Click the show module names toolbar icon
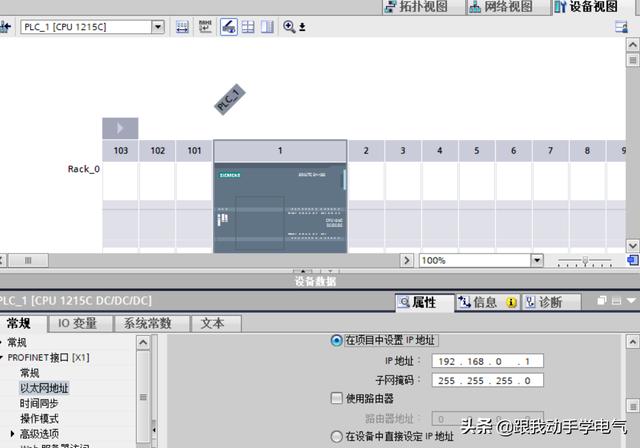Image resolution: width=640 pixels, height=448 pixels. (x=205, y=27)
